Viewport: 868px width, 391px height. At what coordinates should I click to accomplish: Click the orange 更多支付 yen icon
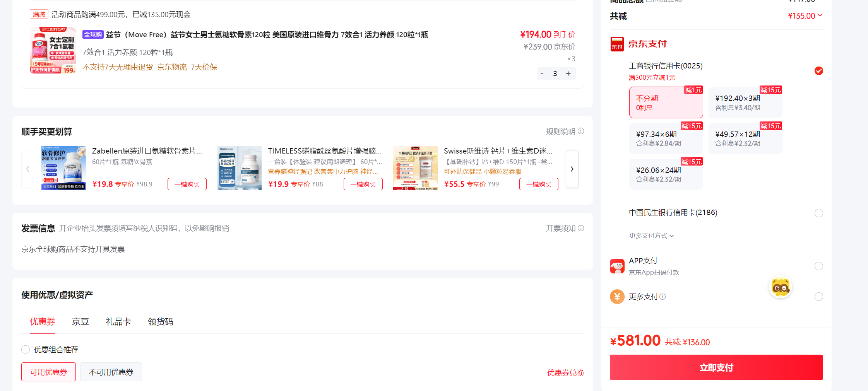coord(617,297)
